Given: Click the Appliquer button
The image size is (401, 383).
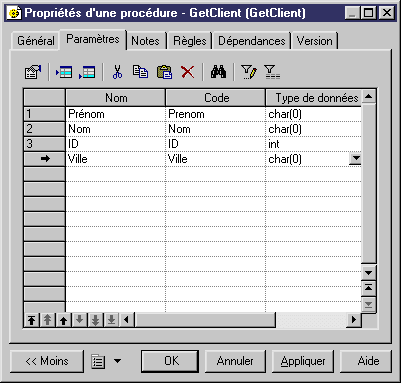Looking at the screenshot, I should [x=303, y=361].
